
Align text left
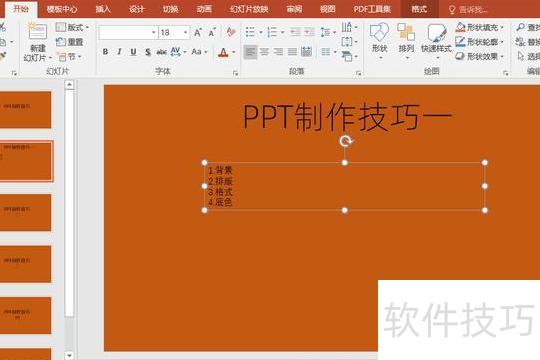(250, 52)
